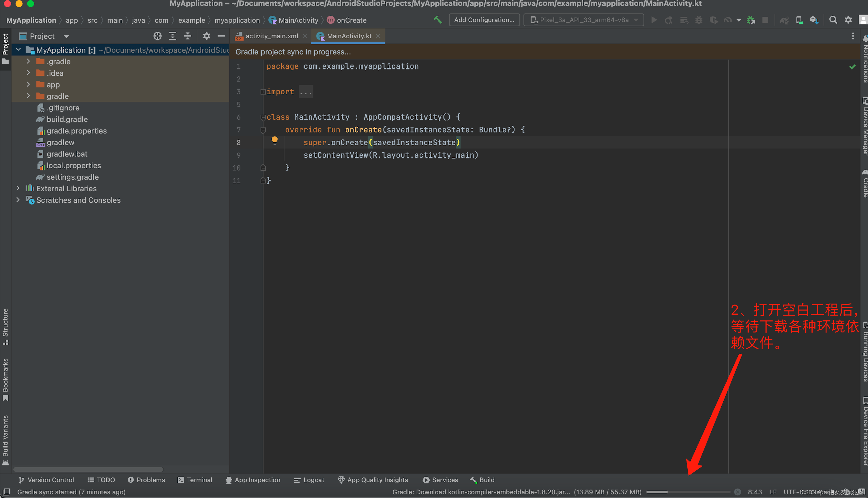Toggle the Project tool window stripe button
Screen dimensions: 868x498
pyautogui.click(x=6, y=49)
